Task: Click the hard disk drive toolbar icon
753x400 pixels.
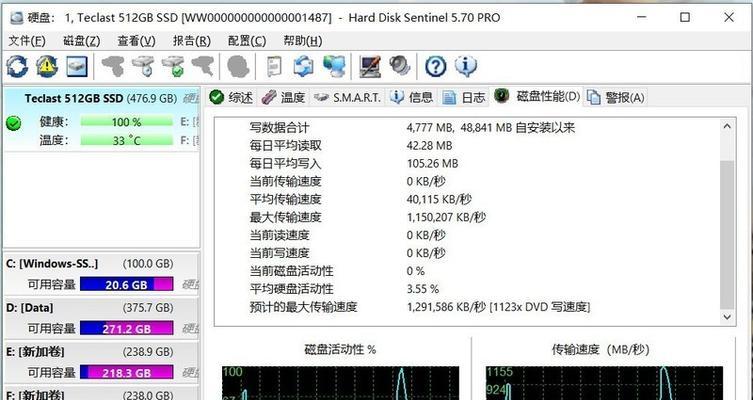Action: coord(76,66)
